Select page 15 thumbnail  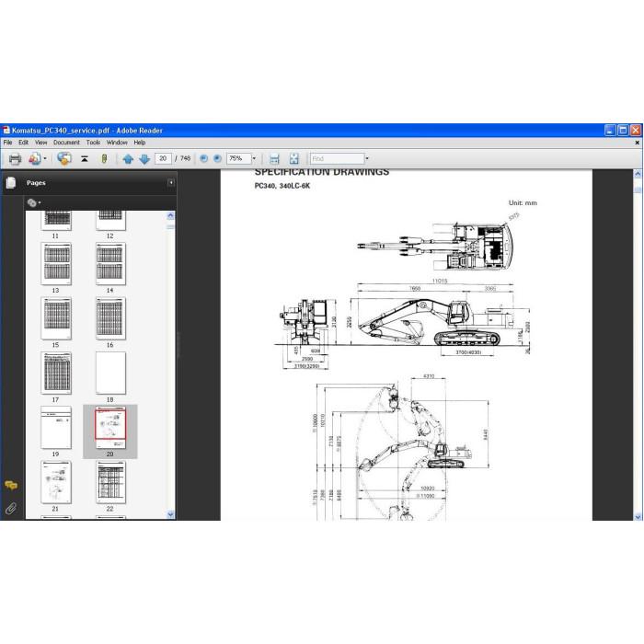pos(56,318)
